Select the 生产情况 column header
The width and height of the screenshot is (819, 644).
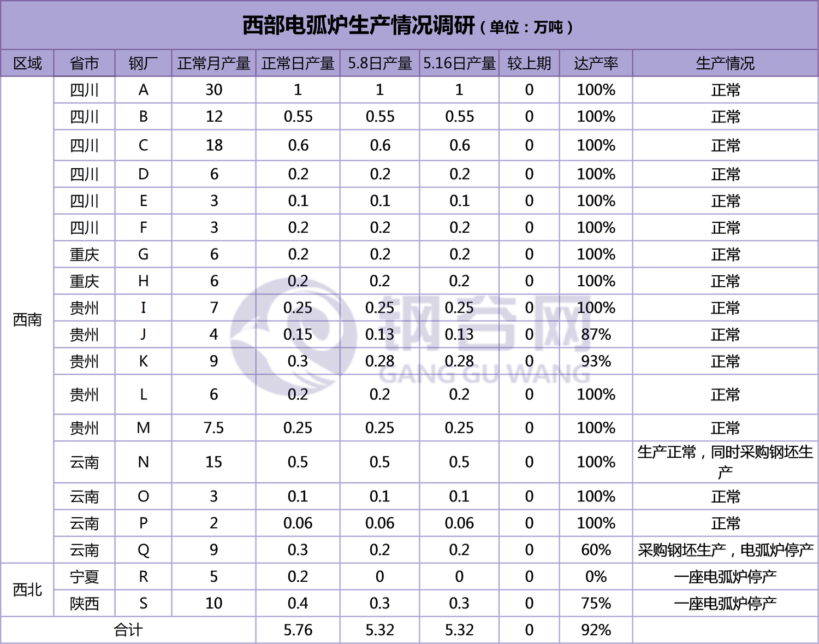[x=725, y=63]
